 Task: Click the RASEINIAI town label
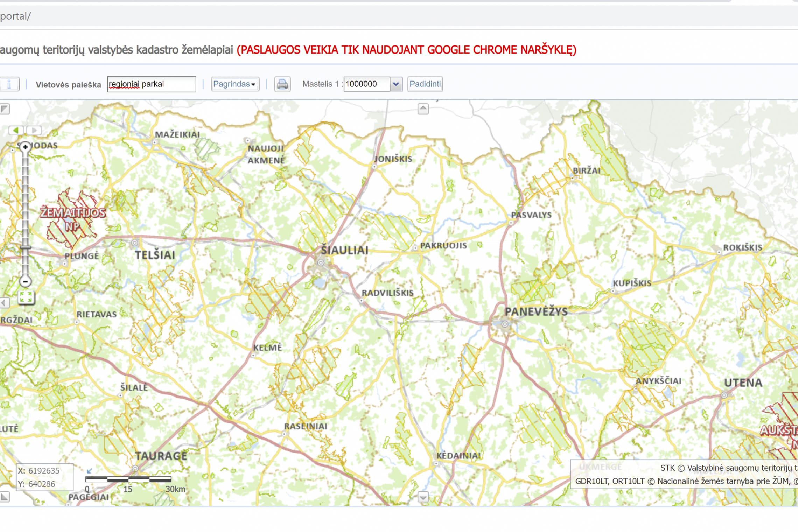[306, 426]
